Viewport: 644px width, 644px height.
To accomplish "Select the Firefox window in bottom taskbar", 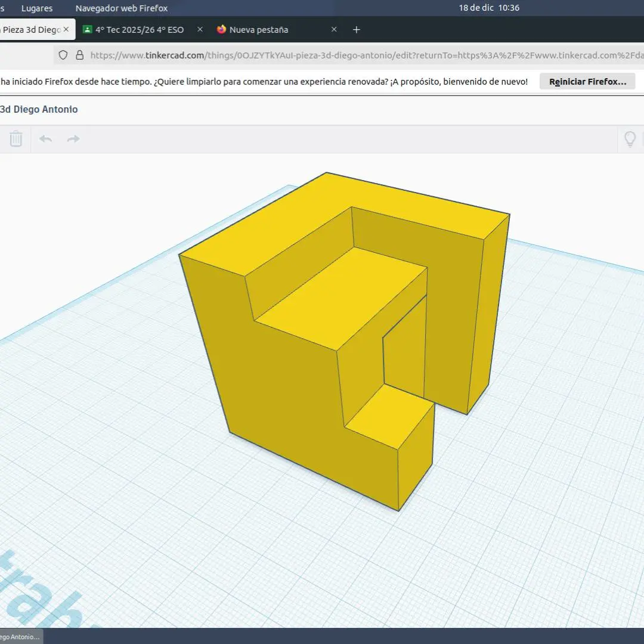I will click(x=20, y=637).
